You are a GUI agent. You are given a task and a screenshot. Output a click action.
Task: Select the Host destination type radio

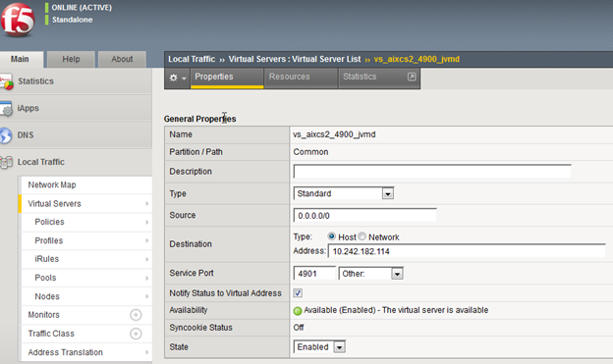coord(331,236)
